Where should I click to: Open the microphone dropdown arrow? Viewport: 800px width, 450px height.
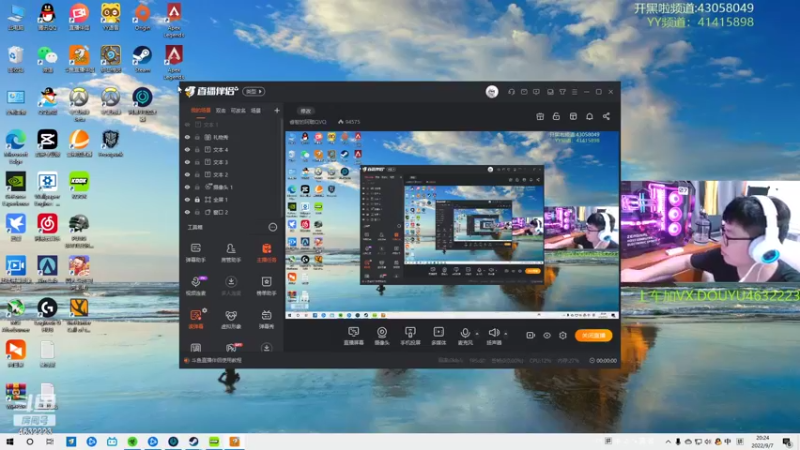click(x=477, y=334)
